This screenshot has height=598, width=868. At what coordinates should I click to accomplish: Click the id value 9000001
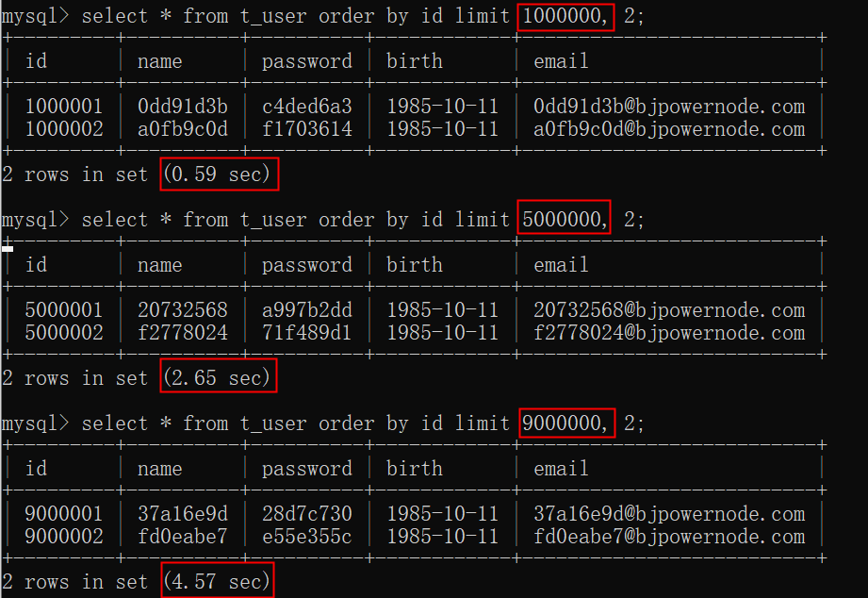64,514
